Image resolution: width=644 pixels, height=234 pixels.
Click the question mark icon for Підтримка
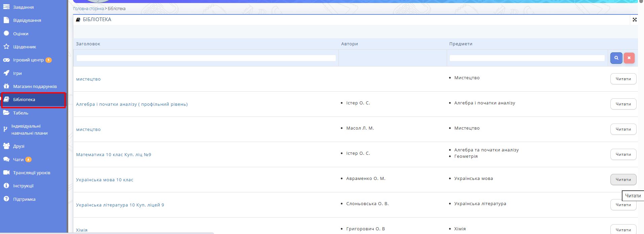(x=6, y=199)
